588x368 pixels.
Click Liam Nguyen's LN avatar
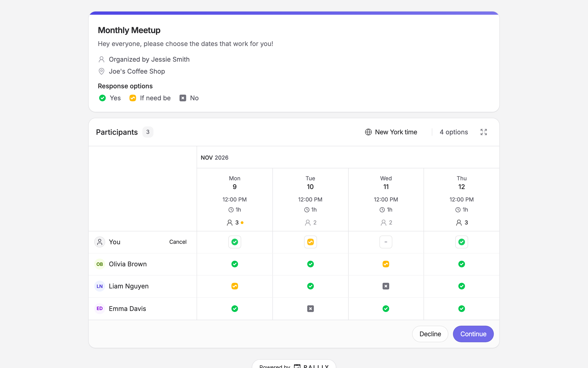click(x=100, y=286)
